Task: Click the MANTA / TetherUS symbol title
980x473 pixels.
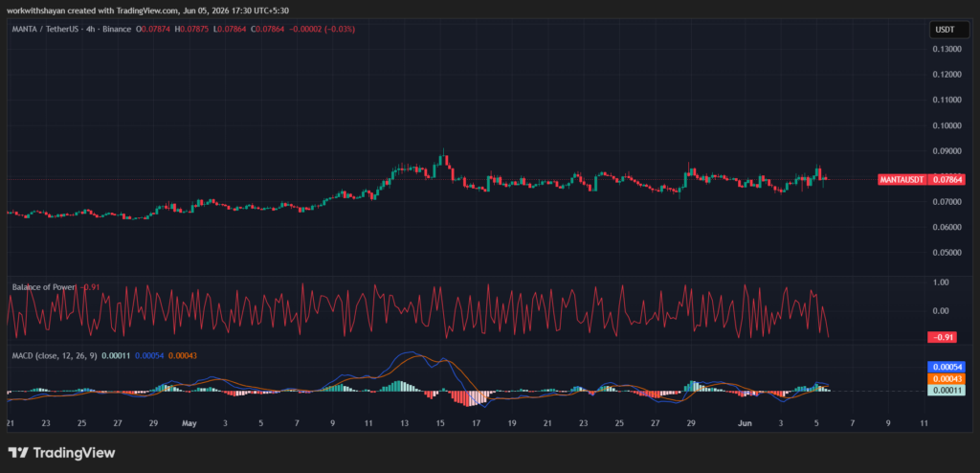Action: tap(46, 29)
